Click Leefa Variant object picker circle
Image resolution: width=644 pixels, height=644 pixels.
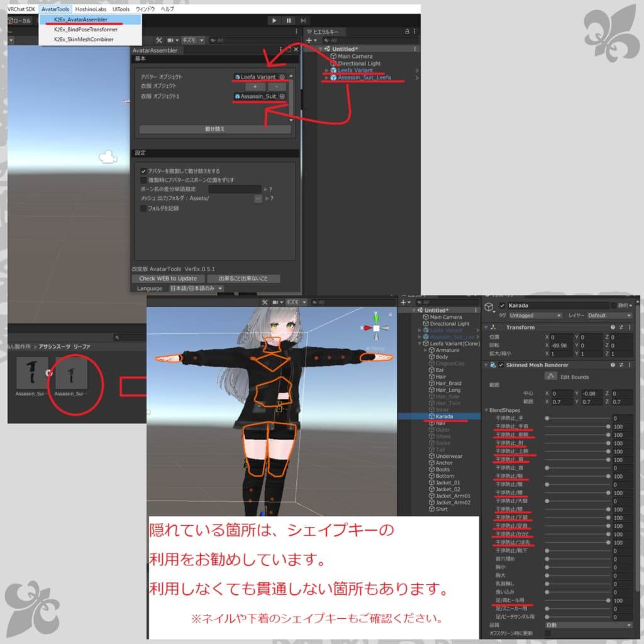pos(282,77)
